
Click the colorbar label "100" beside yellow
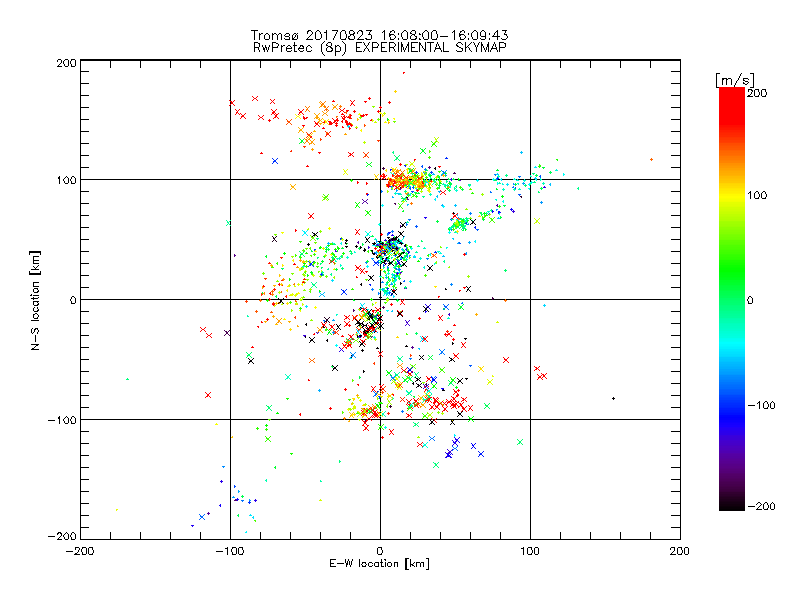pos(757,195)
